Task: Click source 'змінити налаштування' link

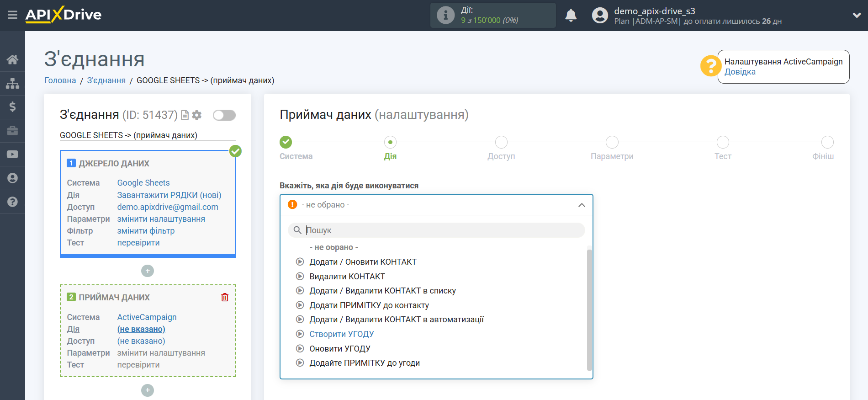Action: pos(161,219)
